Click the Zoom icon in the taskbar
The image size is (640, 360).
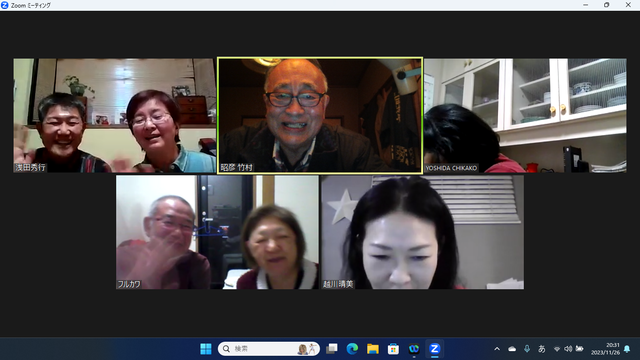[434, 349]
